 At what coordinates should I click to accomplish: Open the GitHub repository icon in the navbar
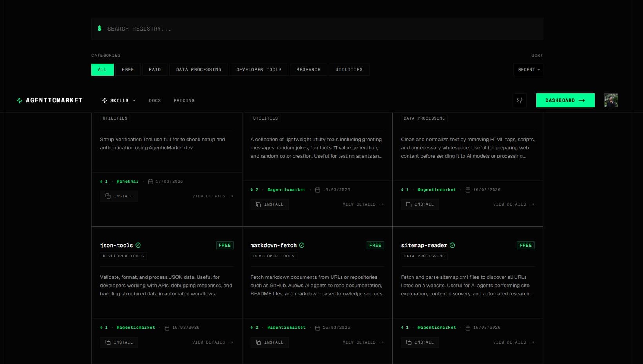pyautogui.click(x=520, y=100)
